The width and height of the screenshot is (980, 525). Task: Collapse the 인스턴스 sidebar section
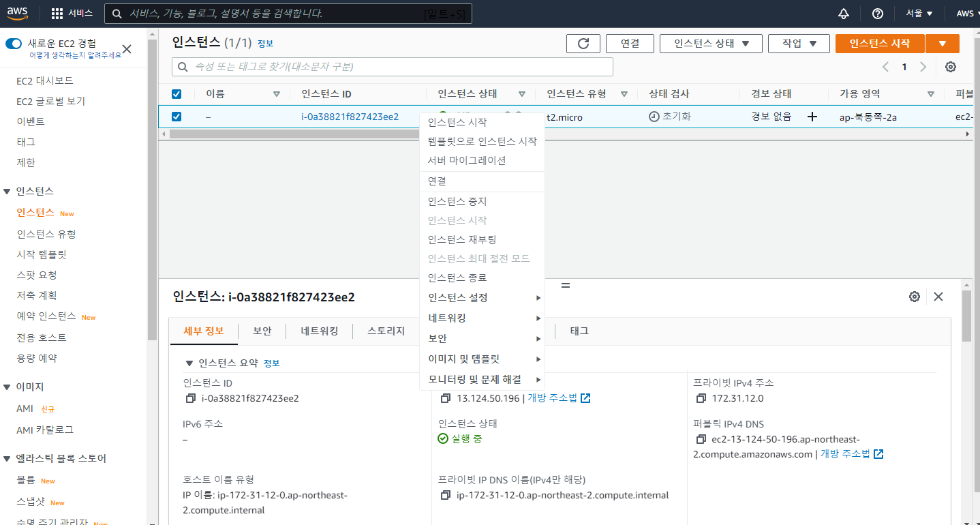pos(7,192)
